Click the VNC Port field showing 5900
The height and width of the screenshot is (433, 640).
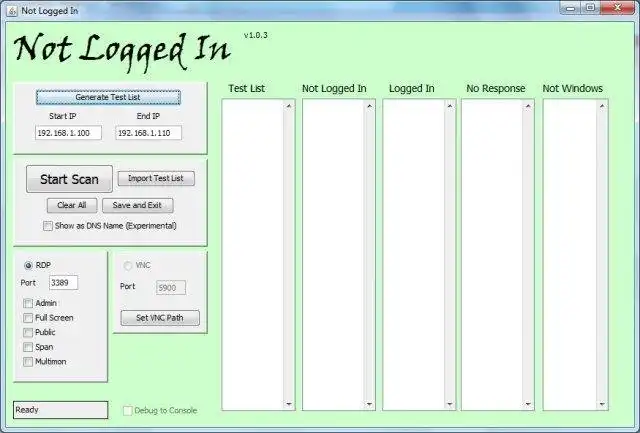pyautogui.click(x=171, y=288)
